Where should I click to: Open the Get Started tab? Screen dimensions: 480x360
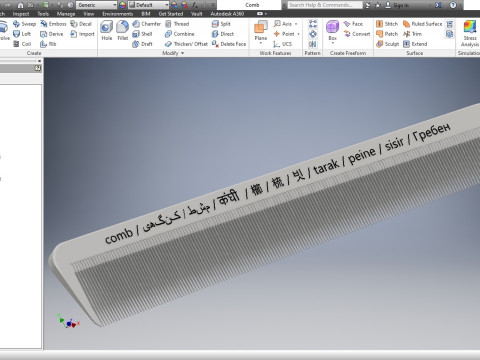tap(171, 14)
